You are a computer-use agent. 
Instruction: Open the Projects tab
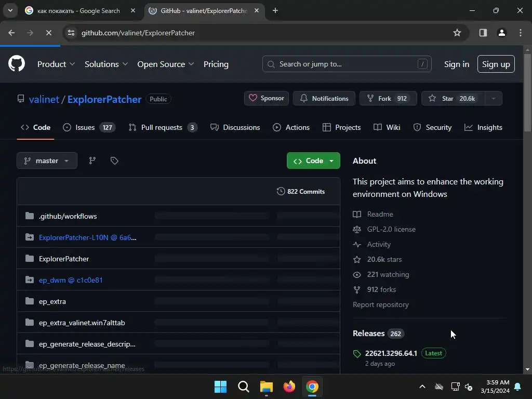click(341, 127)
